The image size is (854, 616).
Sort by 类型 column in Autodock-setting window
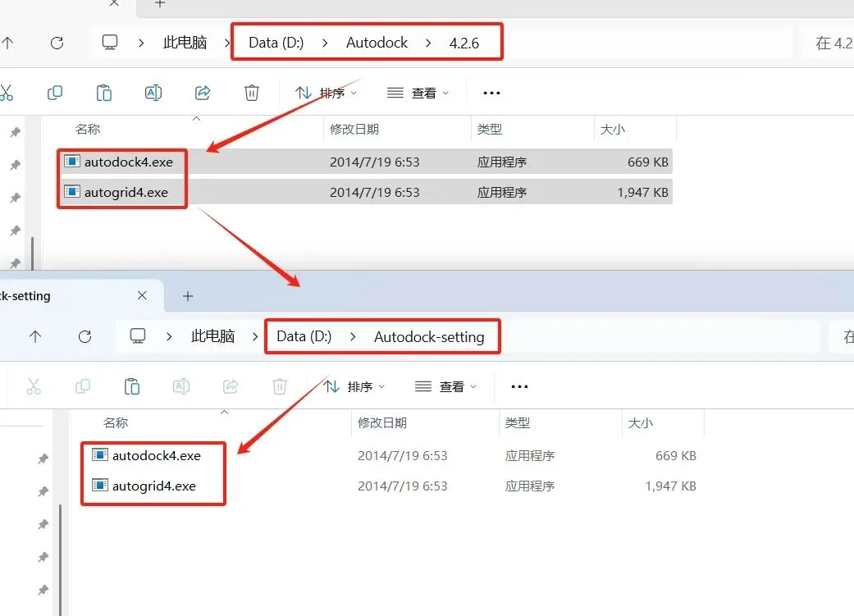(x=517, y=422)
